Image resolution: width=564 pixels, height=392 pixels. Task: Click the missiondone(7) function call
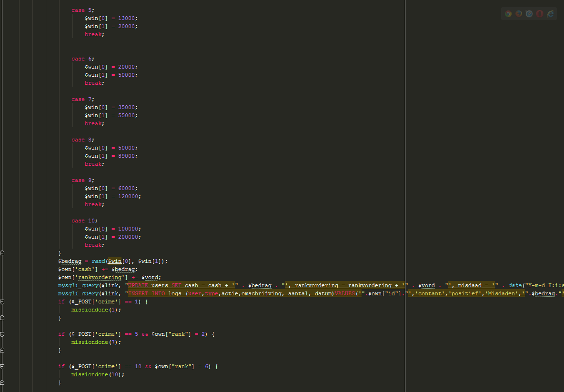pos(96,342)
